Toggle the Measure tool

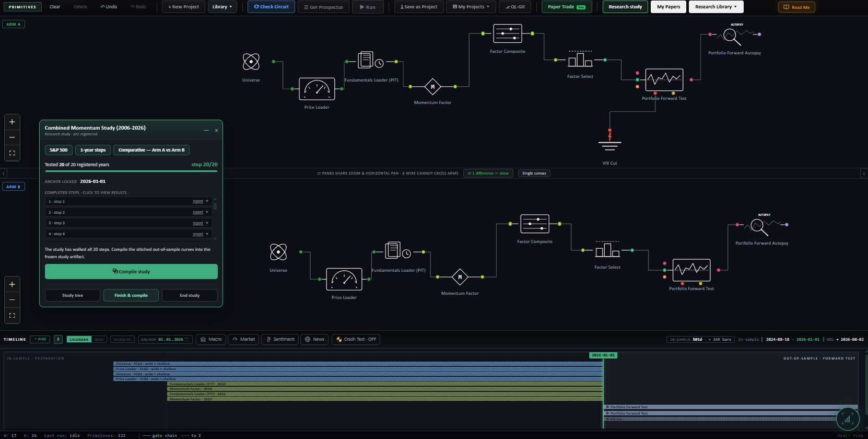pyautogui.click(x=123, y=339)
